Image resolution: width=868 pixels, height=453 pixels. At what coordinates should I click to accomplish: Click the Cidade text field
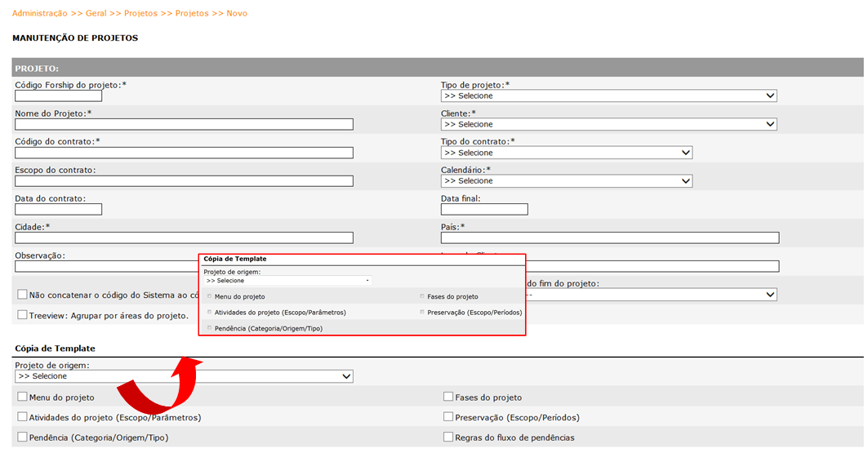point(184,238)
